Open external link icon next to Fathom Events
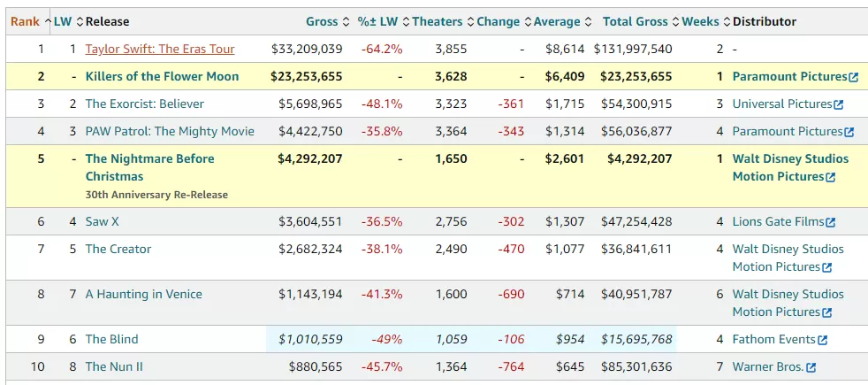 click(x=822, y=340)
